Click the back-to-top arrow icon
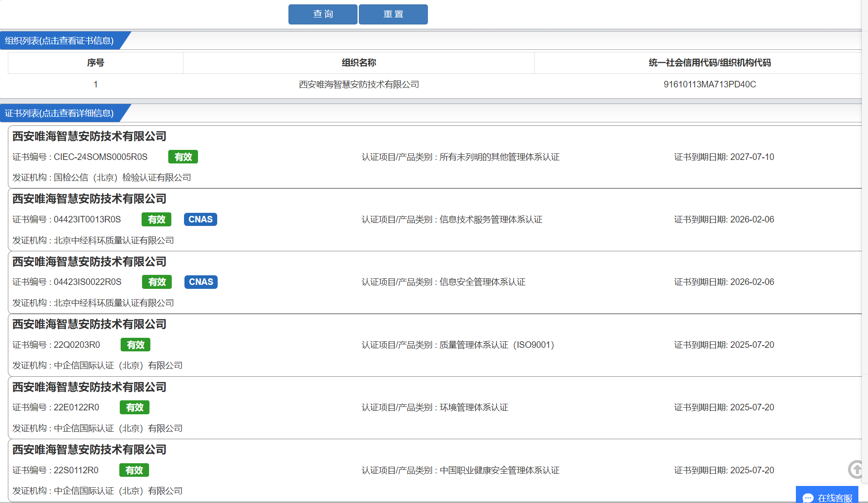Viewport: 868px width, 503px height. (x=857, y=470)
